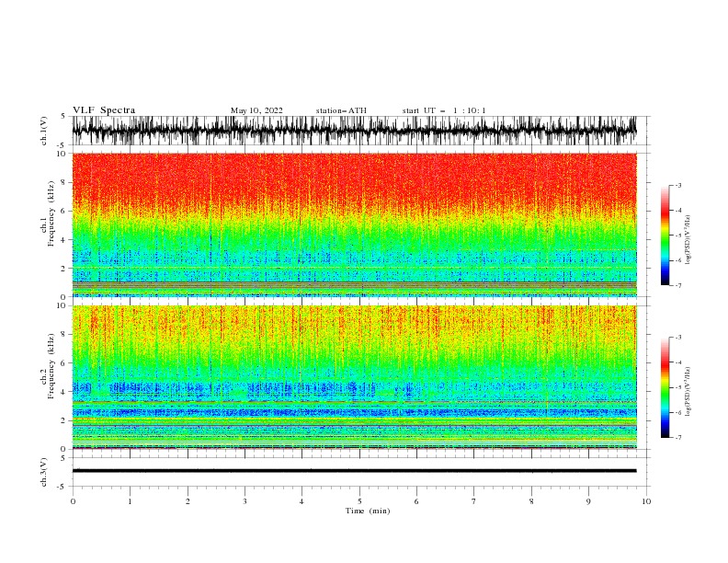Click the ch.2 'Frequency (kHz)' axis label
This screenshot has height=563, width=728.
(51, 366)
